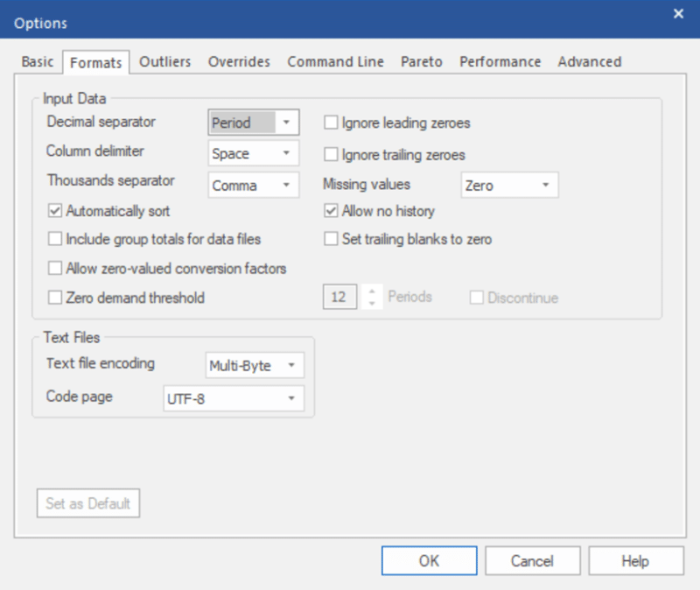Switch to the Pareto tab
The image size is (700, 590).
[422, 61]
